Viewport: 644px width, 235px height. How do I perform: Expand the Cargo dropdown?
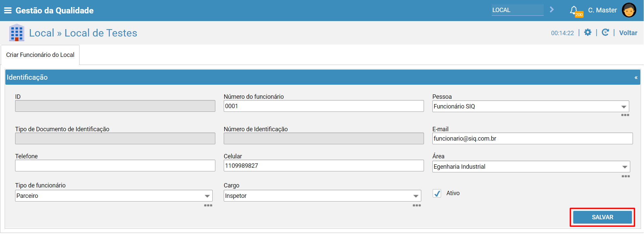point(416,196)
